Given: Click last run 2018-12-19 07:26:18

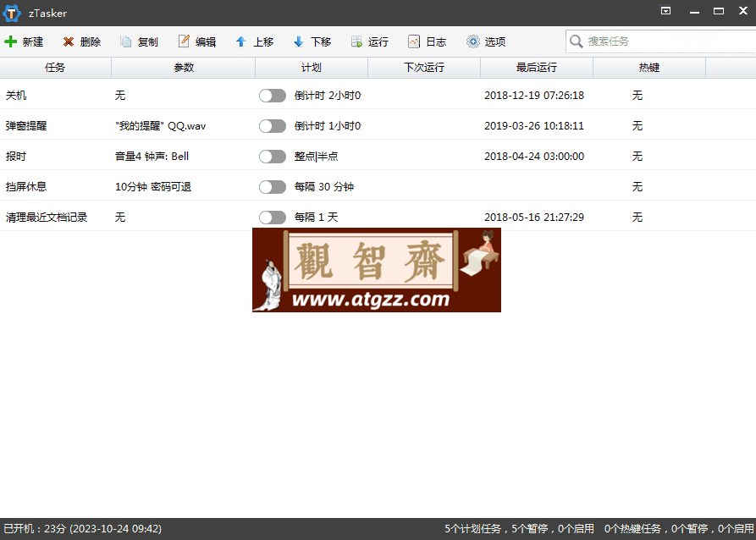Looking at the screenshot, I should tap(533, 96).
